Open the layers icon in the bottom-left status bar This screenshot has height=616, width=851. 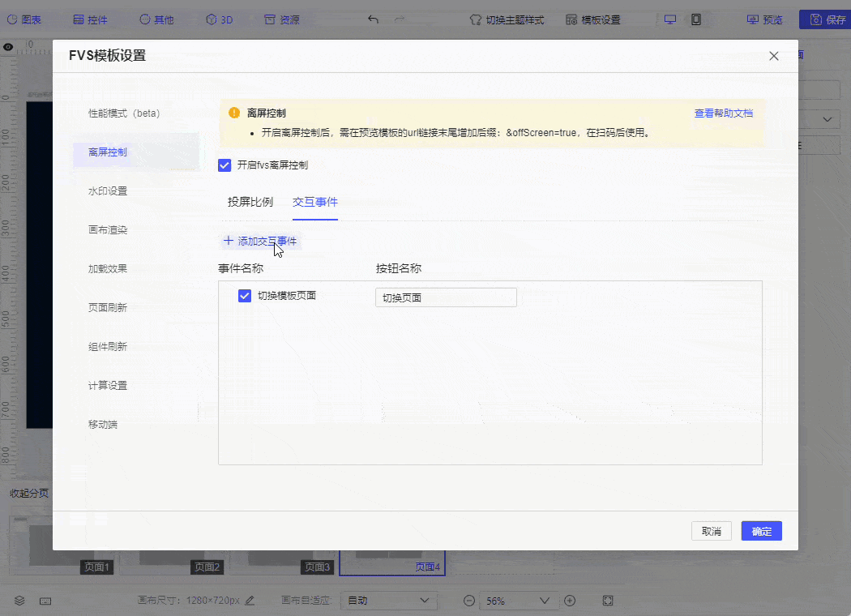tap(19, 601)
